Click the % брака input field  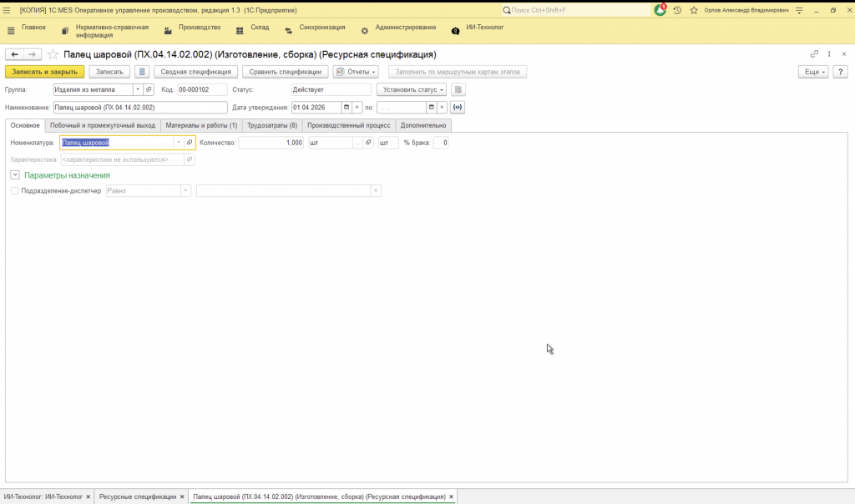(x=441, y=143)
